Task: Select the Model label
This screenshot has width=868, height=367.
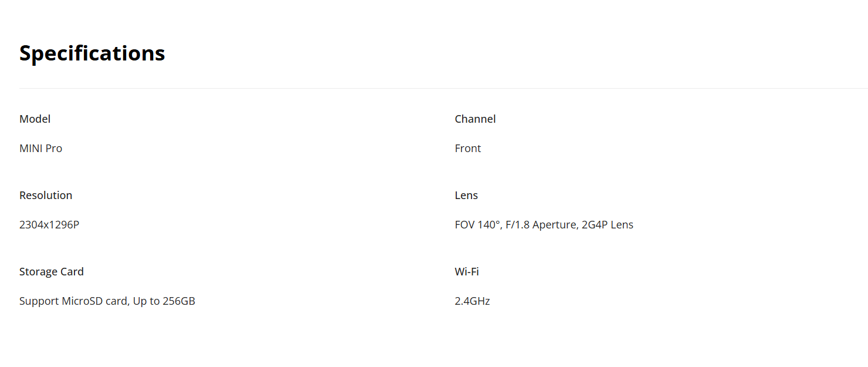Action: click(35, 119)
